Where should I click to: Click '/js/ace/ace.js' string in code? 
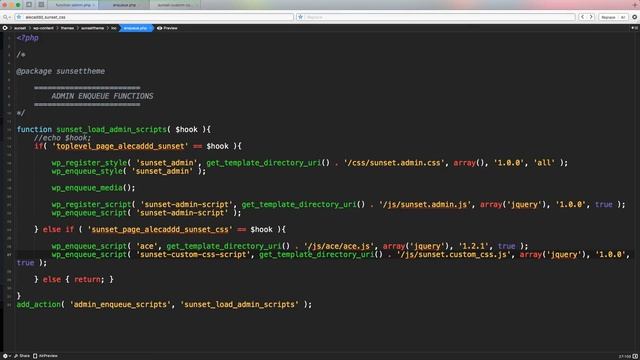point(339,246)
